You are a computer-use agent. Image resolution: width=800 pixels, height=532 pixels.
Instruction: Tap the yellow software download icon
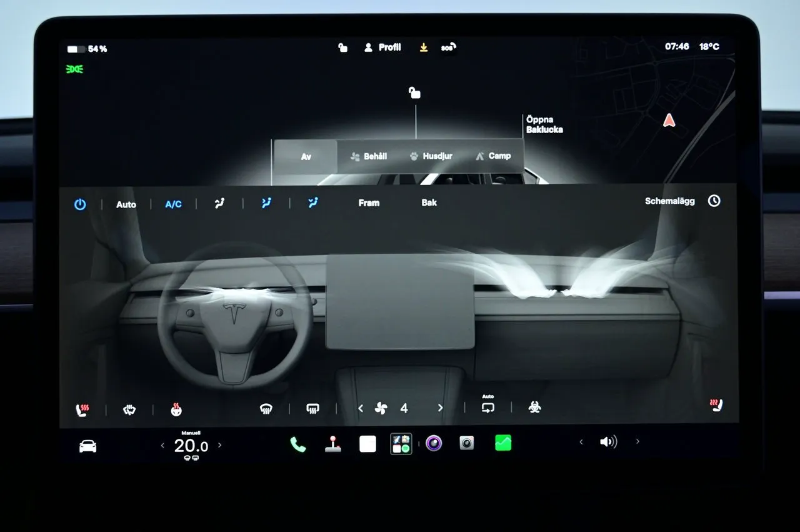[424, 48]
